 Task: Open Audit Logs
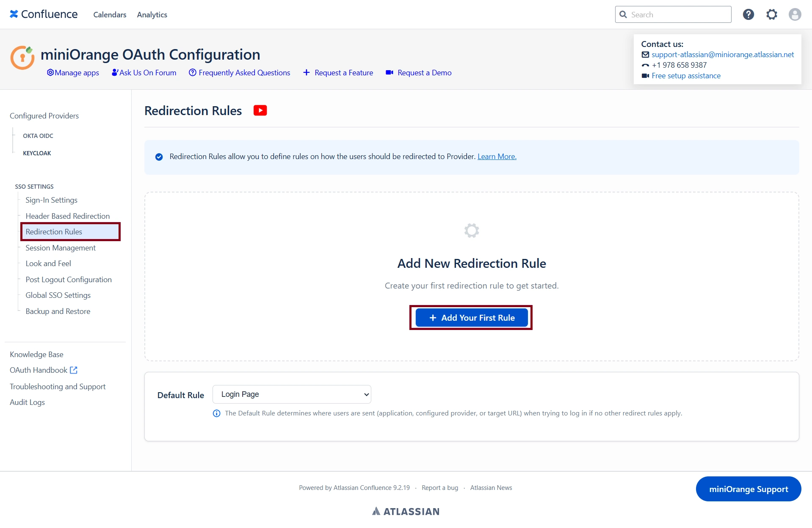27,402
